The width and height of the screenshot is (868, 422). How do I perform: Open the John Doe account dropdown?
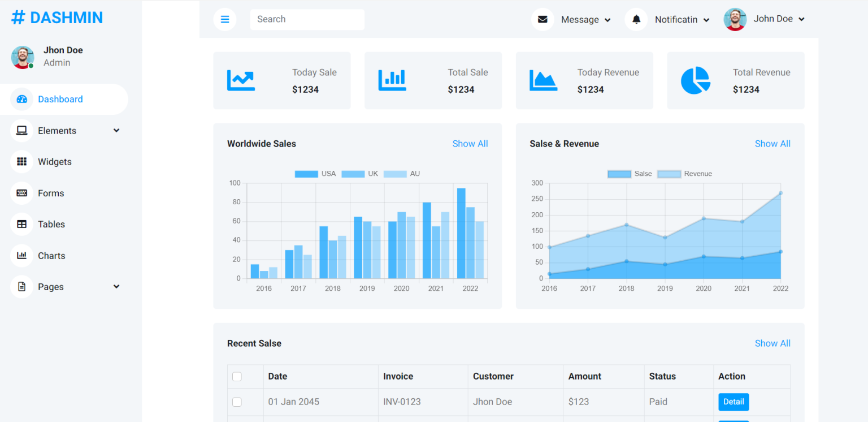(779, 19)
